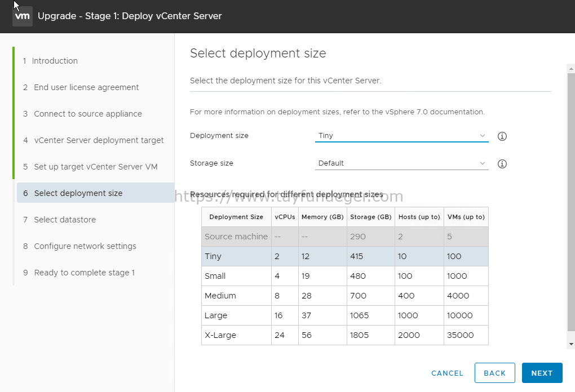Click the scrollbar down arrow

pos(571,344)
